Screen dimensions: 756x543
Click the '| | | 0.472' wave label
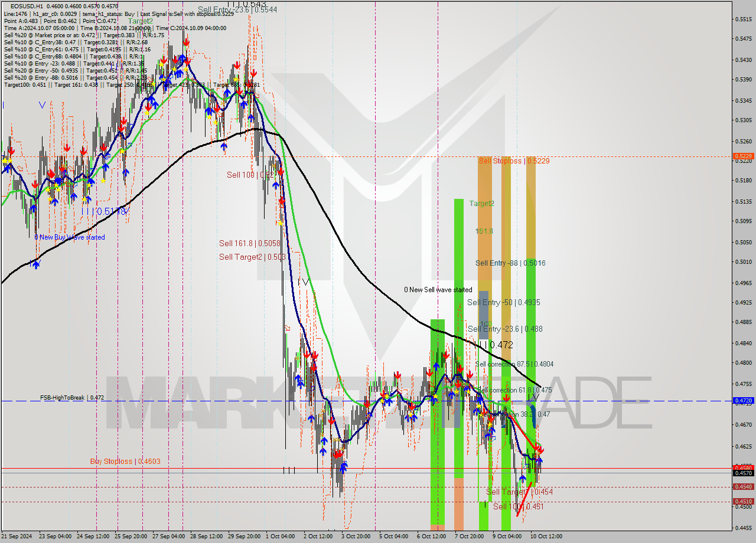494,345
